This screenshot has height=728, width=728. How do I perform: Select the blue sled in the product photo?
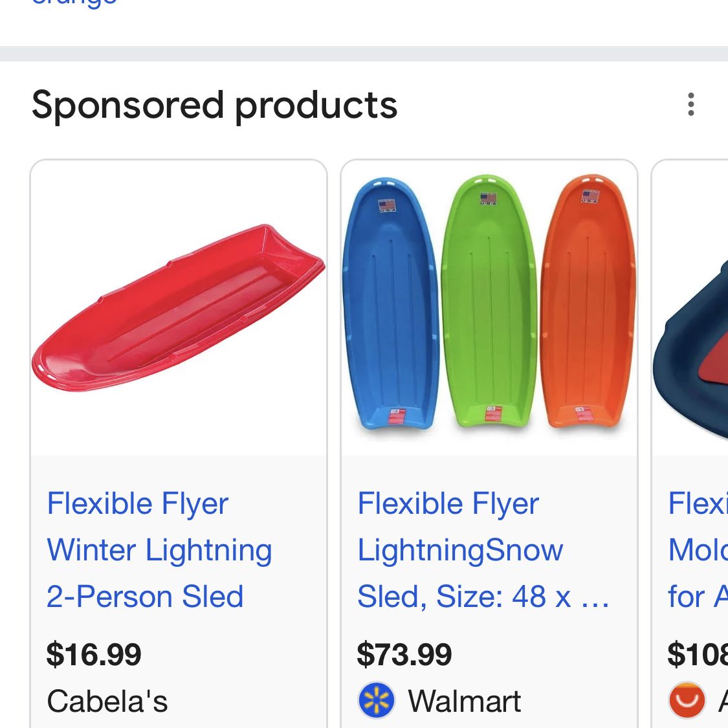[x=388, y=304]
